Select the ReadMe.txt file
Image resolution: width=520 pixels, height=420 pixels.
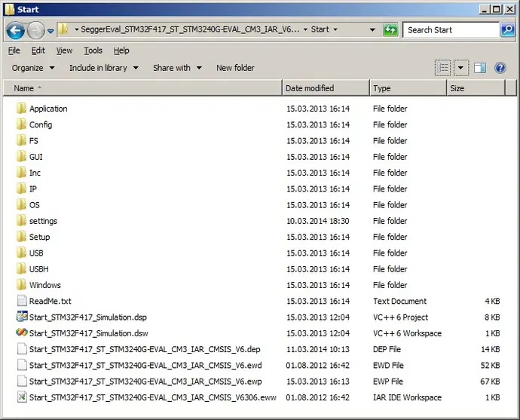(x=50, y=301)
